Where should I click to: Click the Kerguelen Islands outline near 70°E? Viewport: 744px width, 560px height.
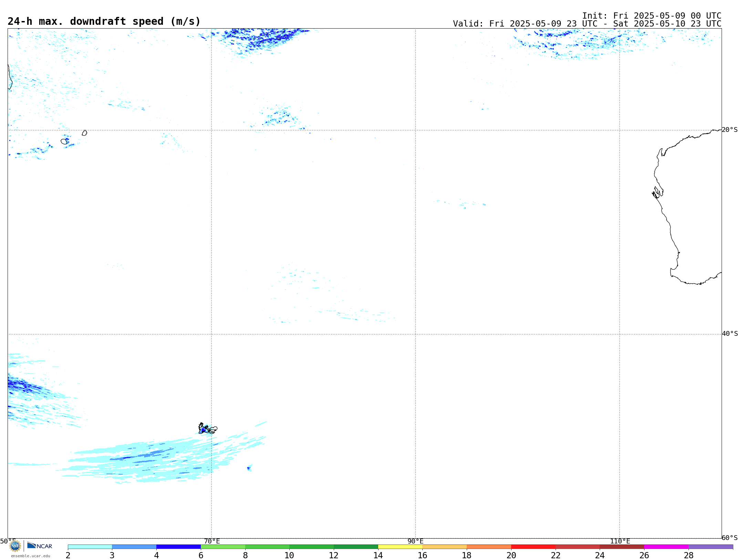(x=208, y=428)
